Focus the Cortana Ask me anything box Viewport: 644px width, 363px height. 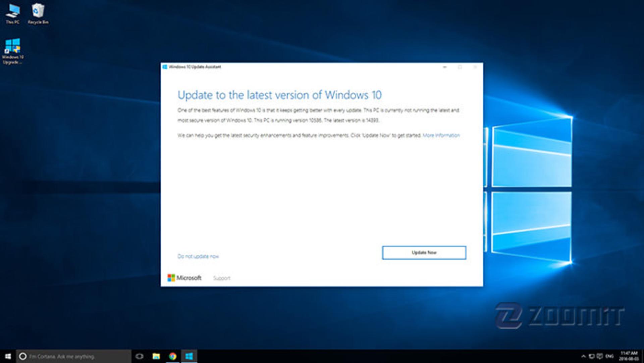click(74, 356)
